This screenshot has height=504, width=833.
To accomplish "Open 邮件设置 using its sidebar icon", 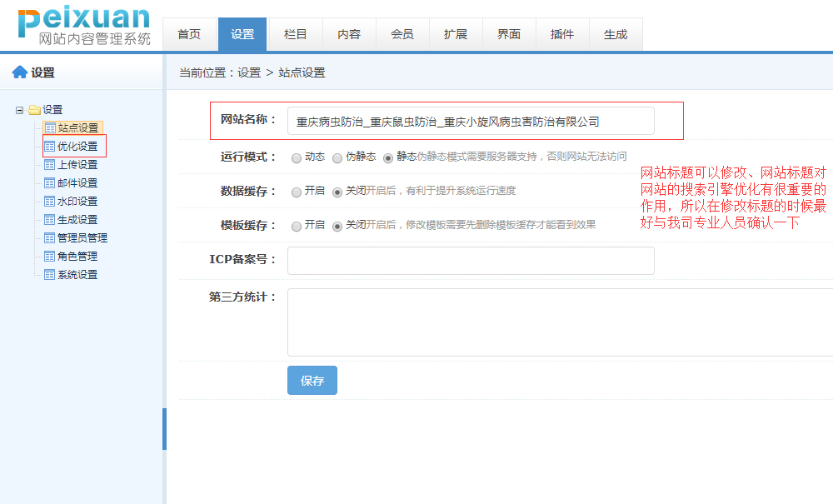I will click(50, 182).
